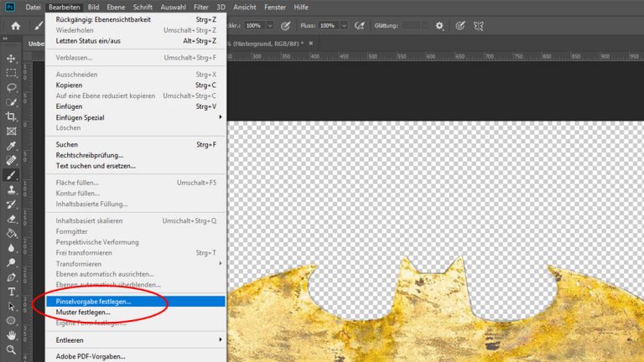Activate the horizontal Type tool

click(12, 292)
